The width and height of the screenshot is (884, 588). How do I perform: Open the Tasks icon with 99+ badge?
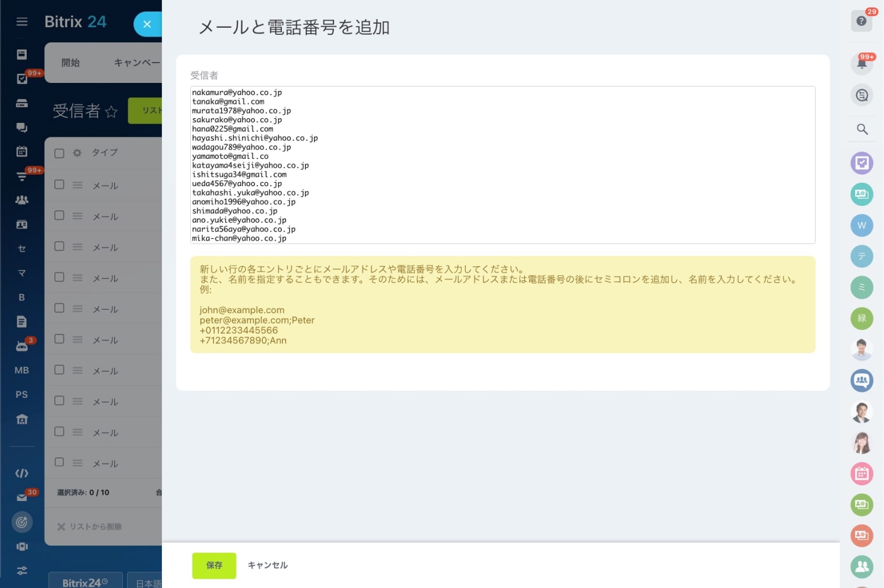22,79
